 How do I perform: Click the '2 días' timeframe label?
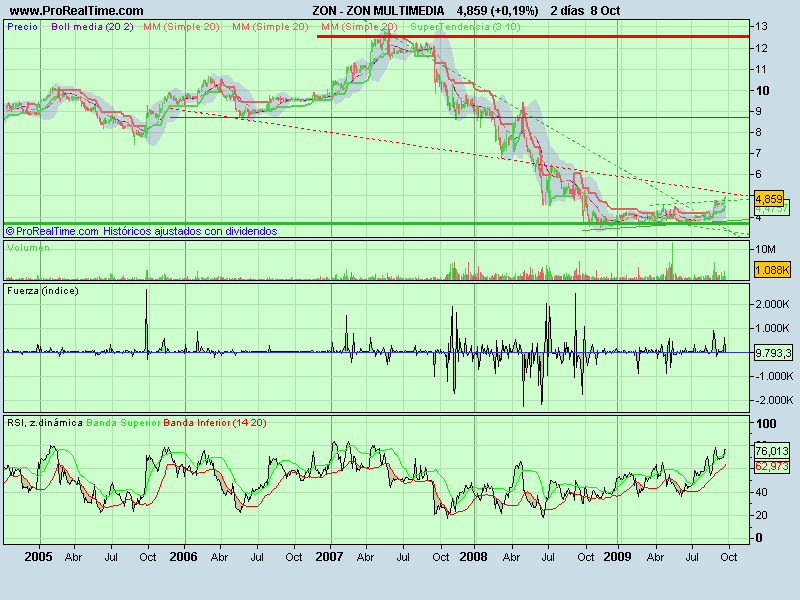(567, 11)
